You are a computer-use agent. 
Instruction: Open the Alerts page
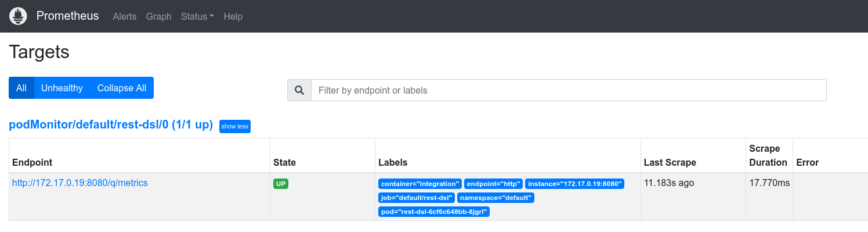pos(125,16)
